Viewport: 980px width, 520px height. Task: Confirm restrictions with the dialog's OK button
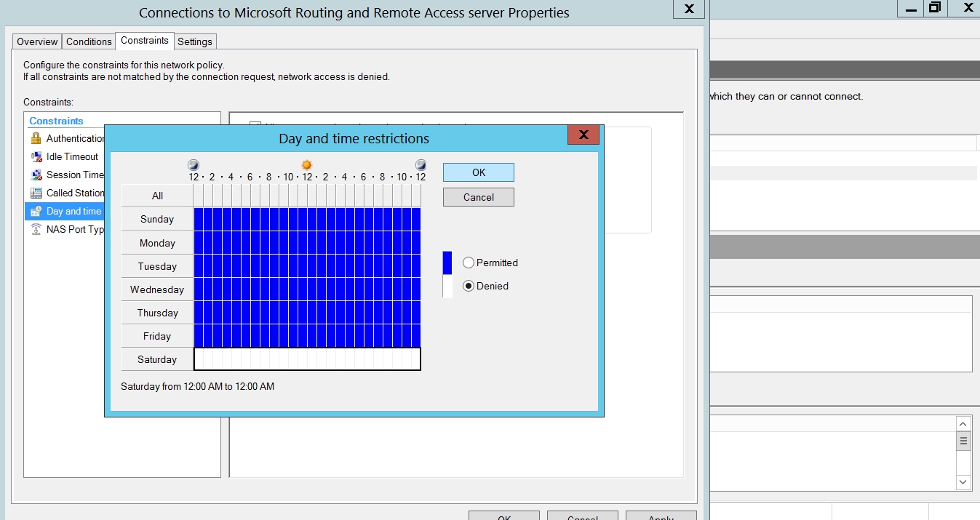tap(478, 172)
